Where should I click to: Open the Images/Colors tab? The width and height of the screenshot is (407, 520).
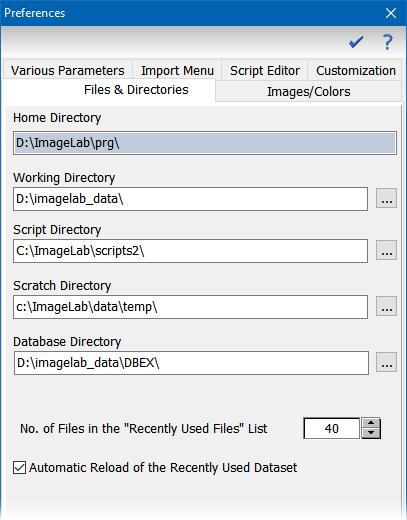coord(309,91)
